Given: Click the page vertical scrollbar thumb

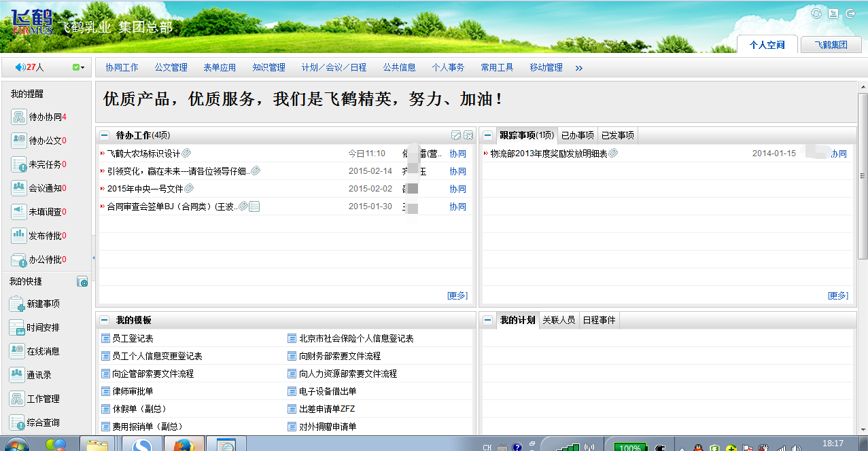Looking at the screenshot, I should point(863,175).
